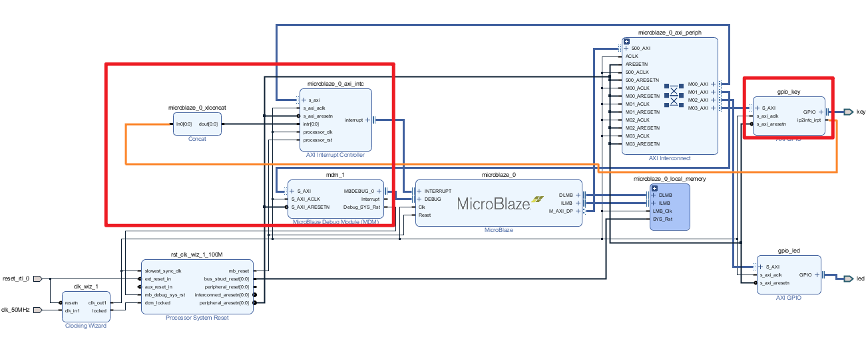Viewport: 868px width, 337px height.
Task: Select the clk_50MHz input port symbol
Action: pos(37,310)
